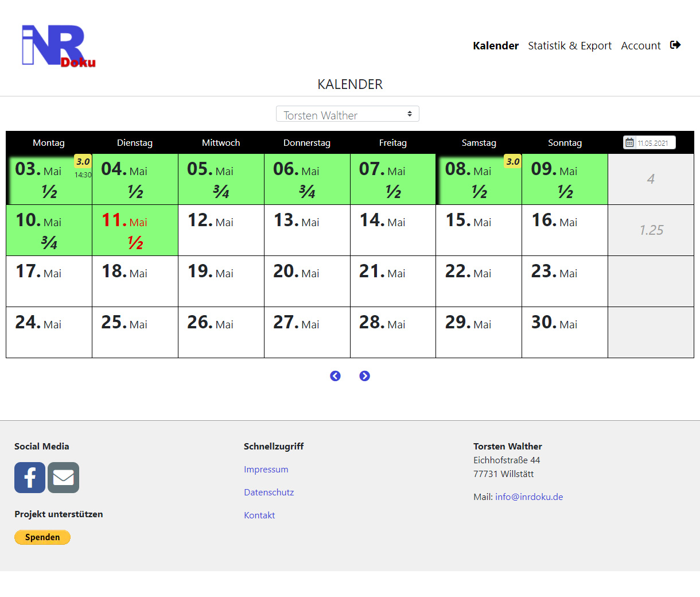The image size is (700, 597).
Task: Click the 3.0 INR badge on 08. Mai
Action: point(512,162)
